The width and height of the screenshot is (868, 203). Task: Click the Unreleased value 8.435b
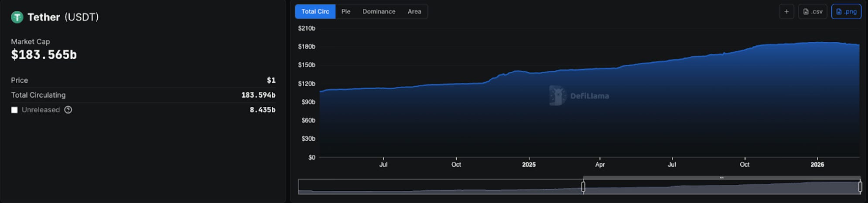(x=263, y=110)
